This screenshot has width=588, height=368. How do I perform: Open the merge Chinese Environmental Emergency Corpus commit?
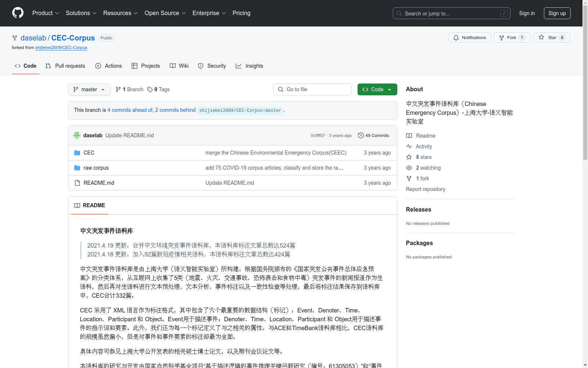[x=276, y=153]
